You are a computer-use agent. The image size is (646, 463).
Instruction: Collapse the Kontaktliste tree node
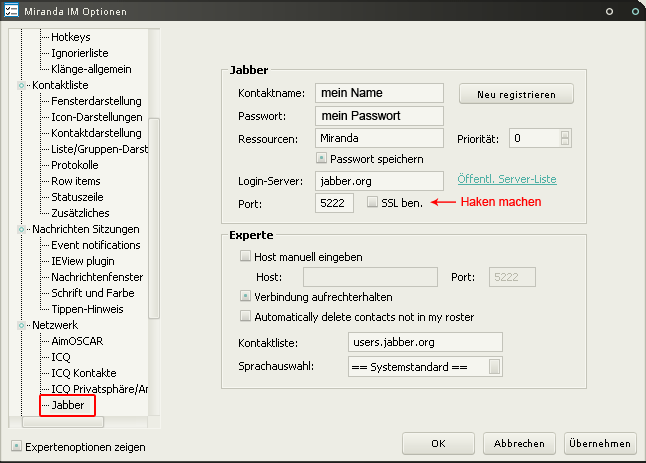pos(21,86)
